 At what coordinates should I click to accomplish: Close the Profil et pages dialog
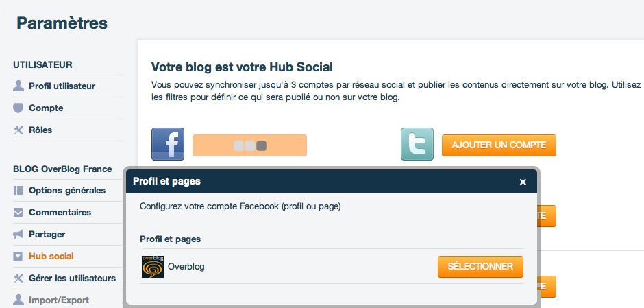[x=523, y=182]
